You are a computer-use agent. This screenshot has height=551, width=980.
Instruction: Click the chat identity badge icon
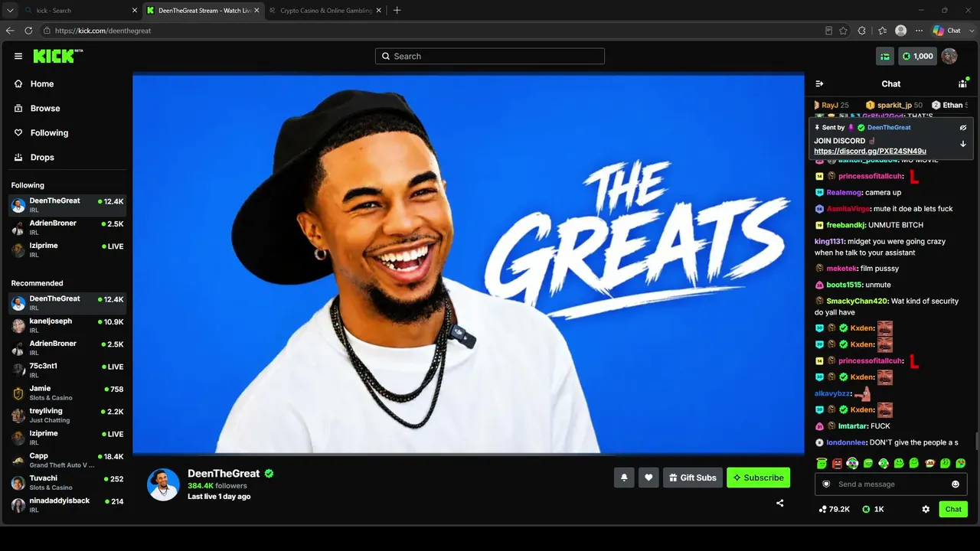[x=826, y=484]
